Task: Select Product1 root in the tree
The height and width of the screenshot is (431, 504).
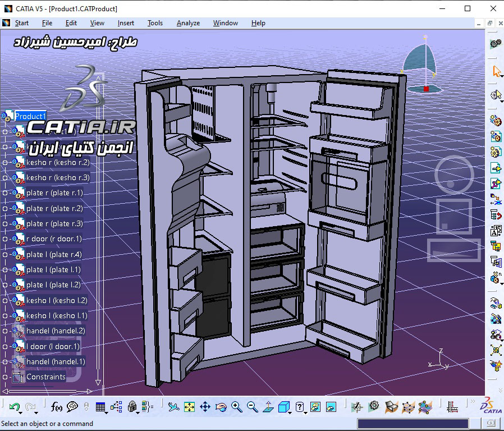Action: point(30,116)
